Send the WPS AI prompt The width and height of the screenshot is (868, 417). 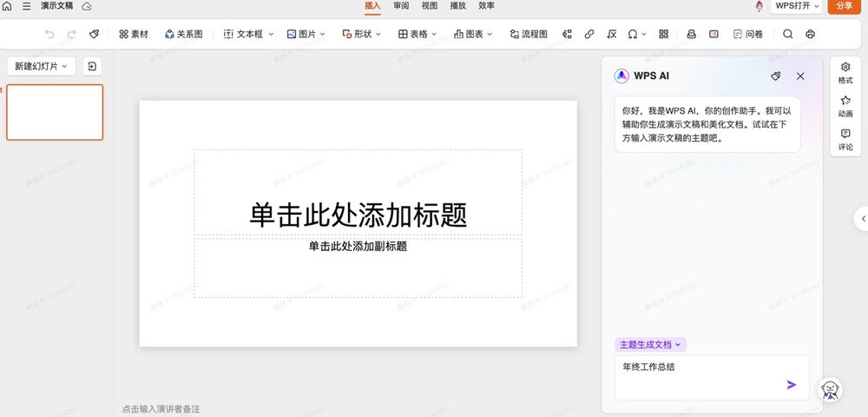click(791, 384)
